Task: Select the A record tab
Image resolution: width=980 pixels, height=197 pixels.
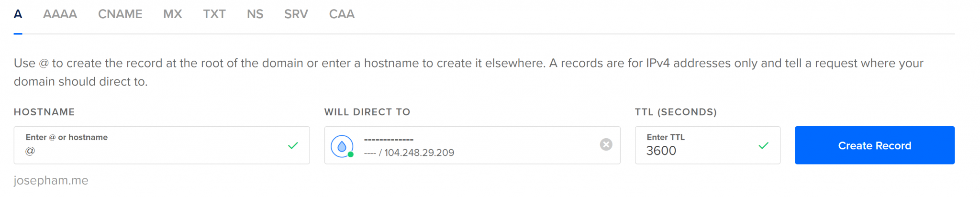Action: [x=18, y=14]
